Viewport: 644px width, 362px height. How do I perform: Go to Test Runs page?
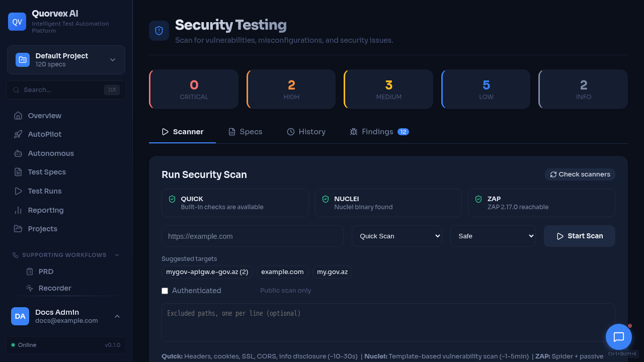pyautogui.click(x=66, y=191)
